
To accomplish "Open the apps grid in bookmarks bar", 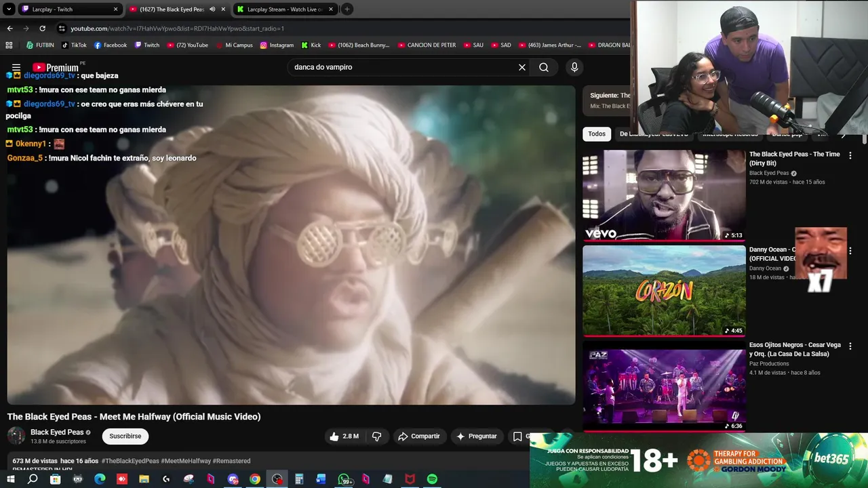I will [9, 45].
